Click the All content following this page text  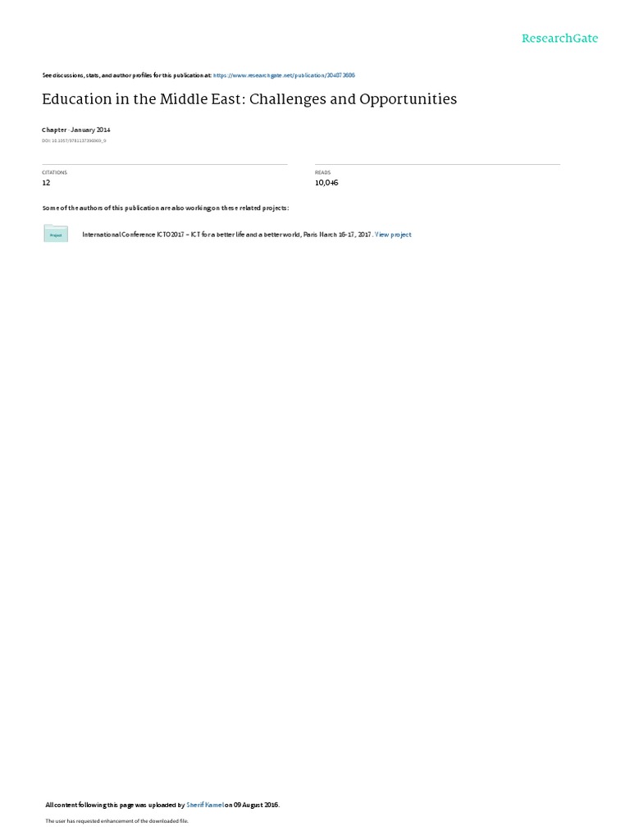pyautogui.click(x=115, y=805)
